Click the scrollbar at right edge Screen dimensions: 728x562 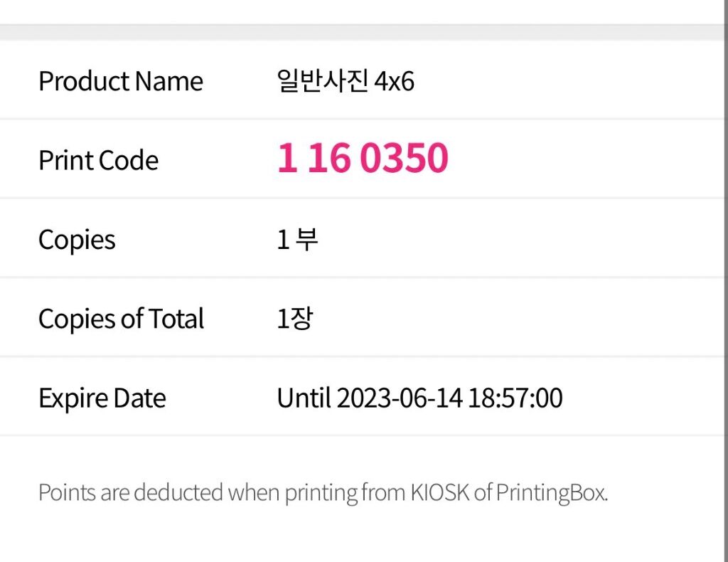(725, 281)
